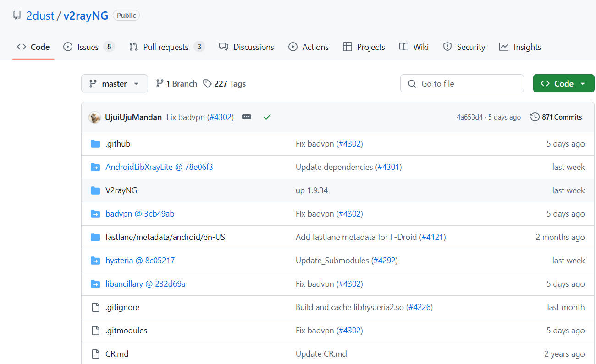Open the 2dust owner profile link
Screen dimensions: 596x364
click(x=40, y=16)
